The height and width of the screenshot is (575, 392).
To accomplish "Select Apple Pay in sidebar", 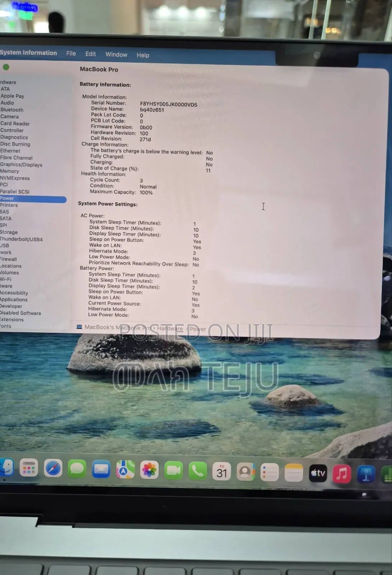I will (x=12, y=96).
